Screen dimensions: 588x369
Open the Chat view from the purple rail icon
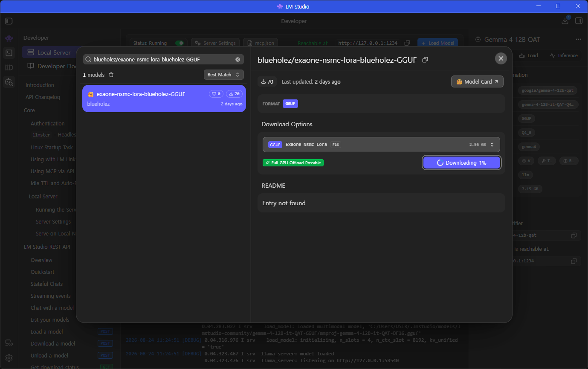[x=9, y=38]
